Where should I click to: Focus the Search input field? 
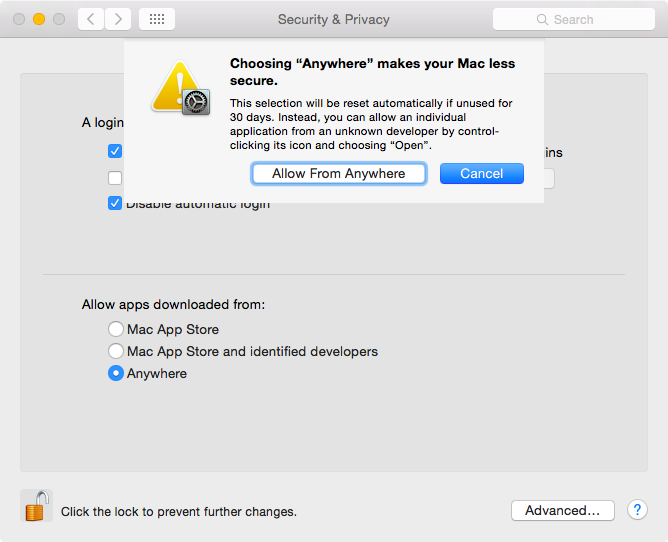[x=573, y=19]
